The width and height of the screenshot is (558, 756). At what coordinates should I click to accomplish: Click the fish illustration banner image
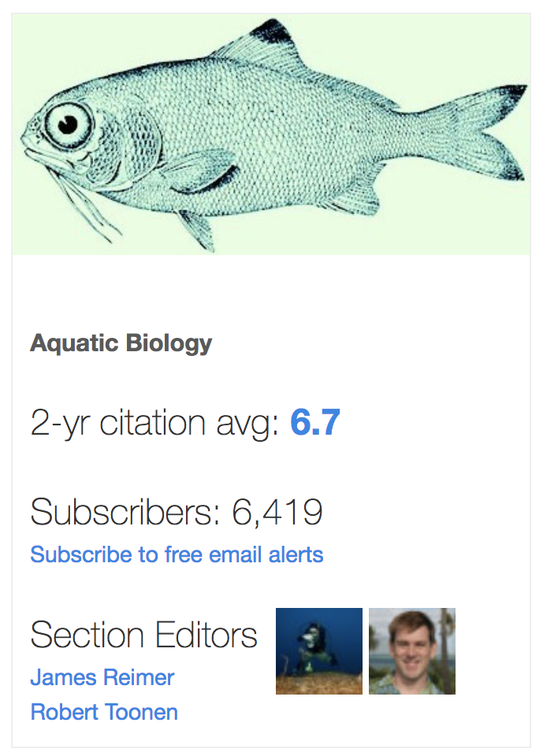[271, 134]
